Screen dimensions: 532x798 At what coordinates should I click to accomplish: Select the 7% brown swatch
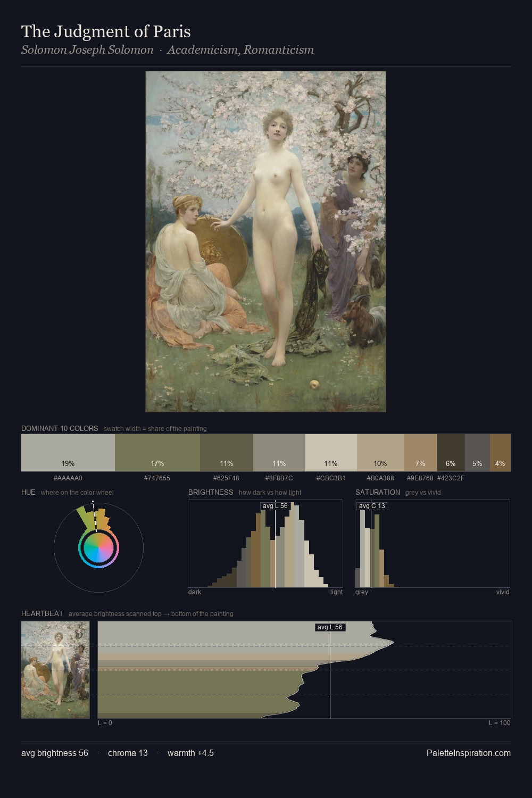coord(420,453)
